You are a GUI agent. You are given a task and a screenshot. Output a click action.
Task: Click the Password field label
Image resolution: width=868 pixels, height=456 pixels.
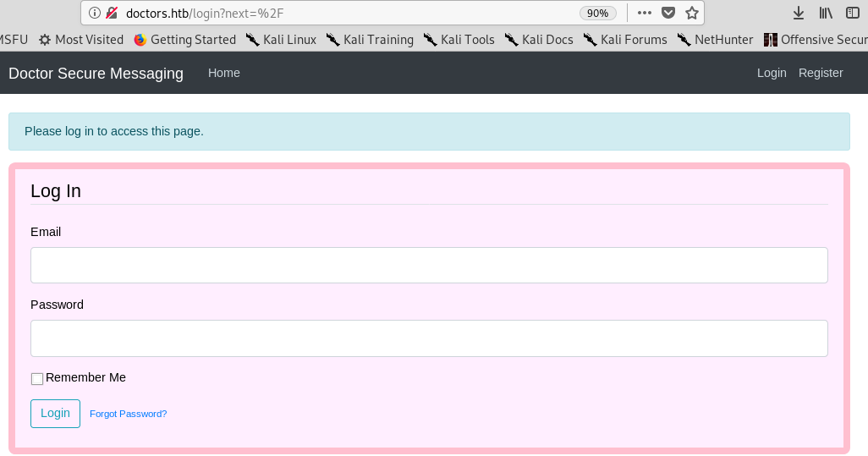click(x=57, y=305)
